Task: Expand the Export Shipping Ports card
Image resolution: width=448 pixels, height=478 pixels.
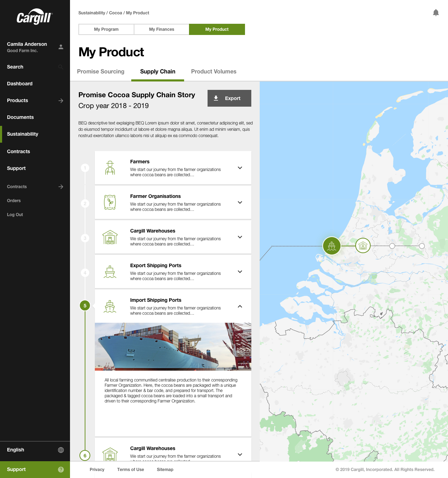Action: coord(240,272)
